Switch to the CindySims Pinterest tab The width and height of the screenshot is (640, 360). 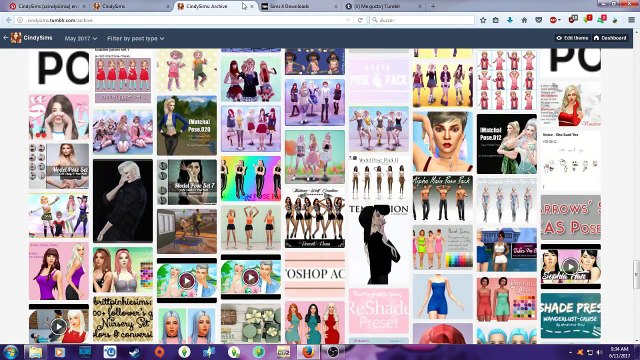(47, 6)
